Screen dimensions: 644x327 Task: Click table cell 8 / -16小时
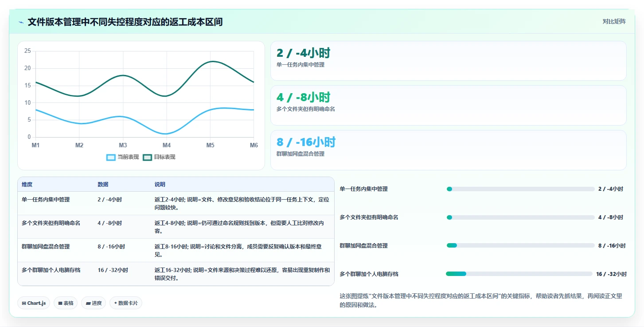(x=111, y=247)
